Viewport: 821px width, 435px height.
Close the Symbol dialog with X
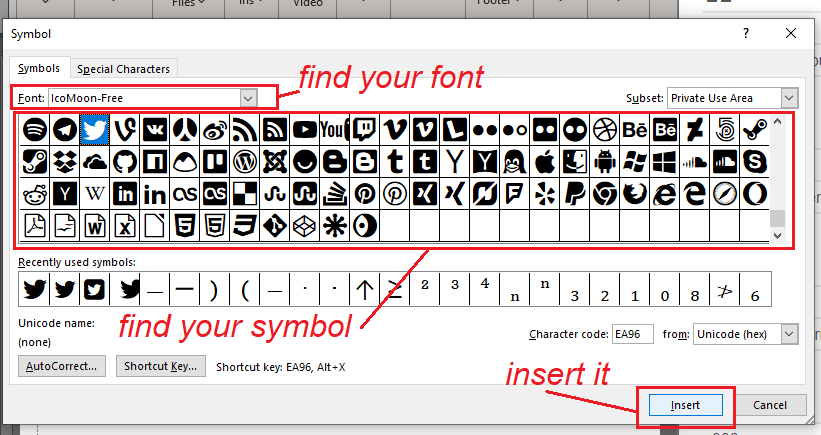[791, 34]
